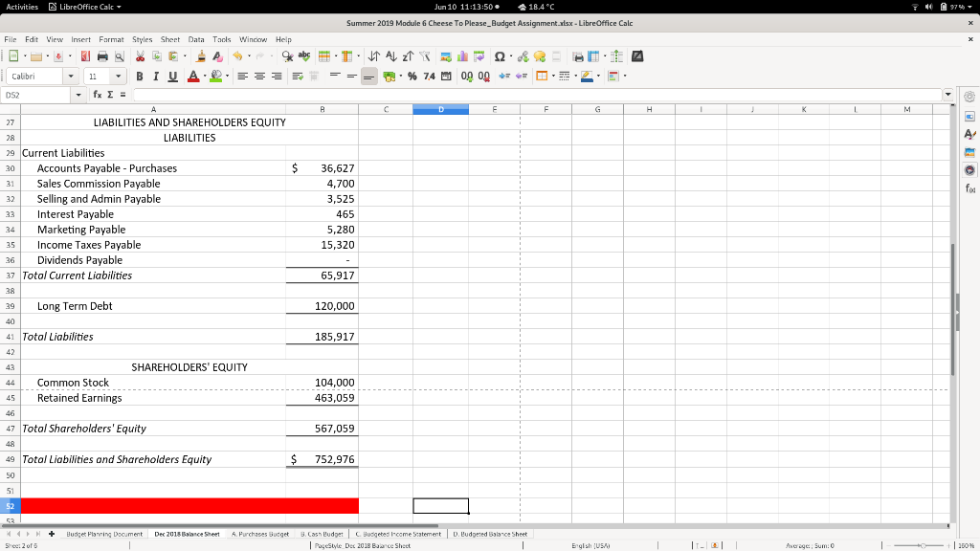Open the font name dropdown

[72, 77]
